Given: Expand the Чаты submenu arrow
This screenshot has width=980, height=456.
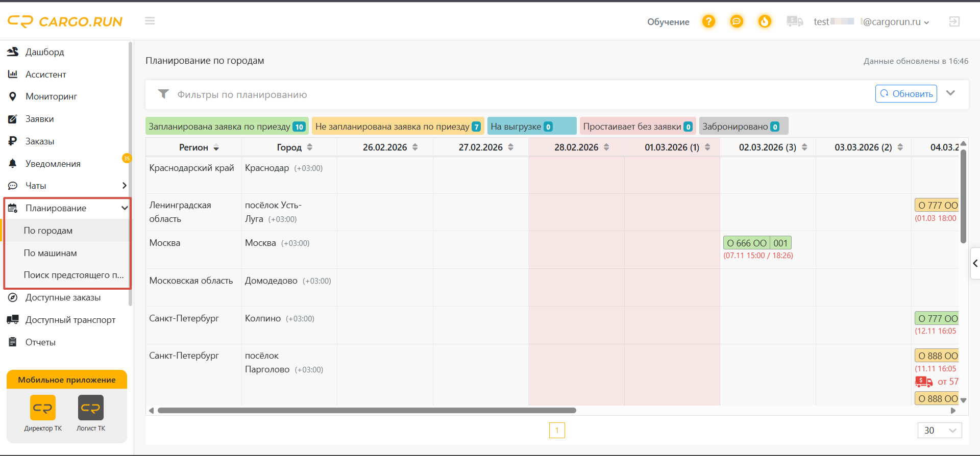Looking at the screenshot, I should point(124,186).
